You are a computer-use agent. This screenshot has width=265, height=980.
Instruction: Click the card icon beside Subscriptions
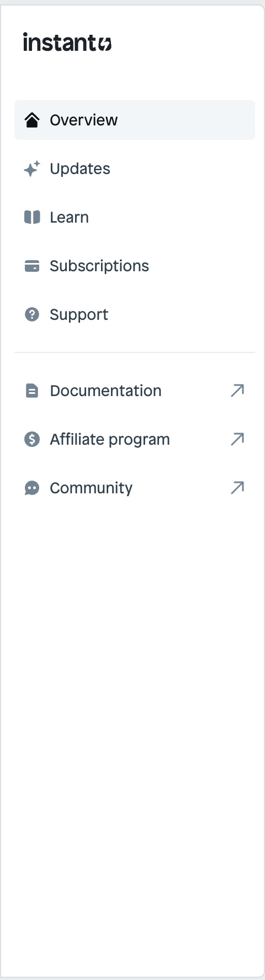pos(32,266)
